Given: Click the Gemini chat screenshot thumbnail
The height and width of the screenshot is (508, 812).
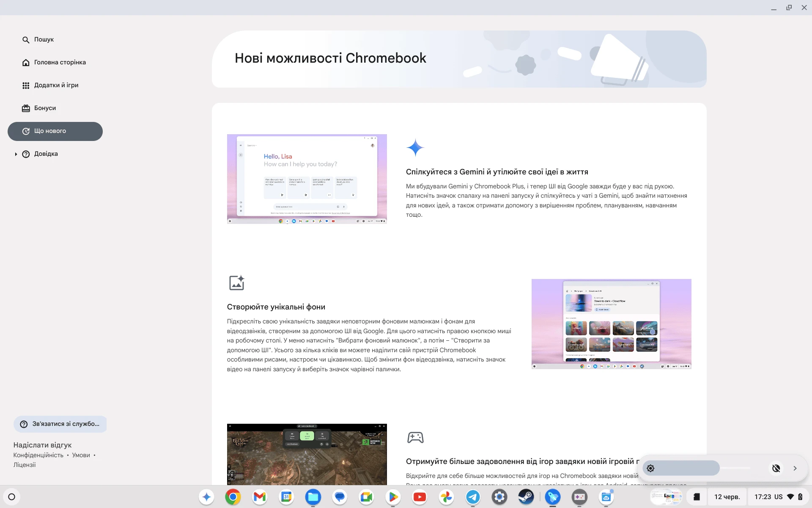Looking at the screenshot, I should [x=307, y=179].
